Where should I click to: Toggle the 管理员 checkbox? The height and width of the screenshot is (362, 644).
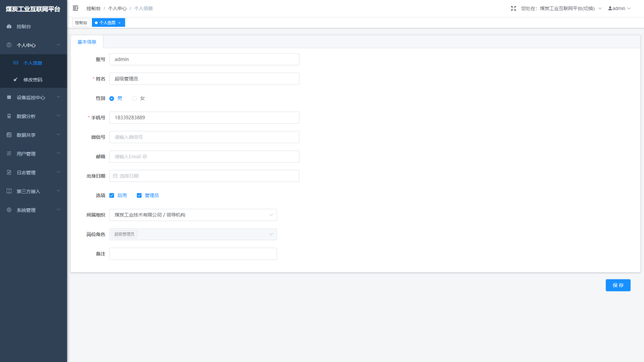[x=139, y=195]
